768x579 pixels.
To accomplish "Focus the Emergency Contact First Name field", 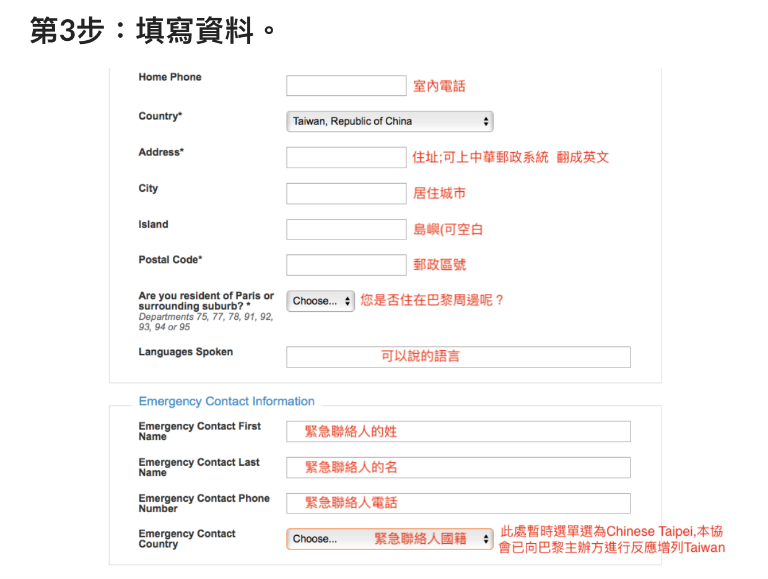I will [458, 431].
